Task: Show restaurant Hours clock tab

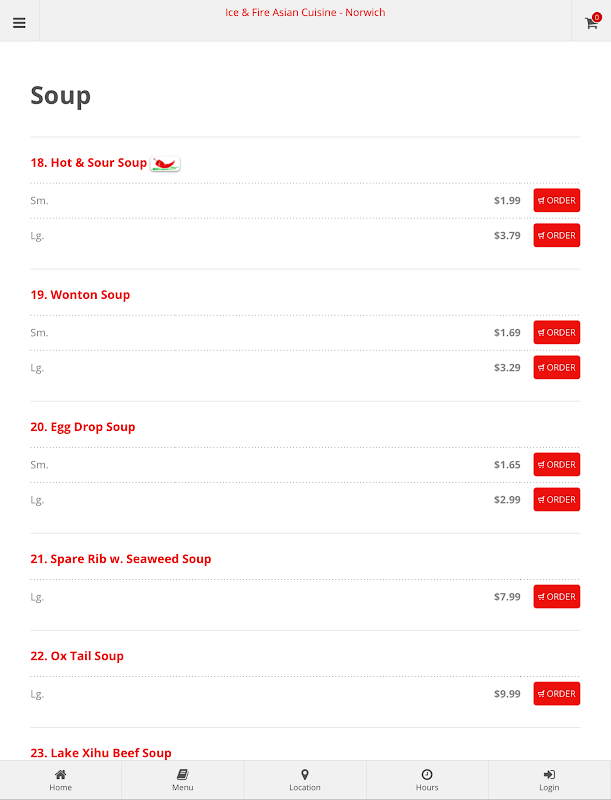Action: (x=427, y=780)
